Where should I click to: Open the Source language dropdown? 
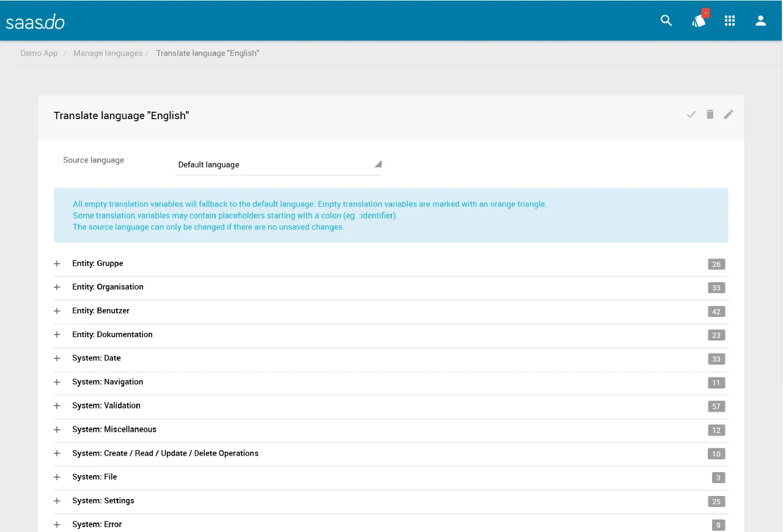[x=278, y=164]
